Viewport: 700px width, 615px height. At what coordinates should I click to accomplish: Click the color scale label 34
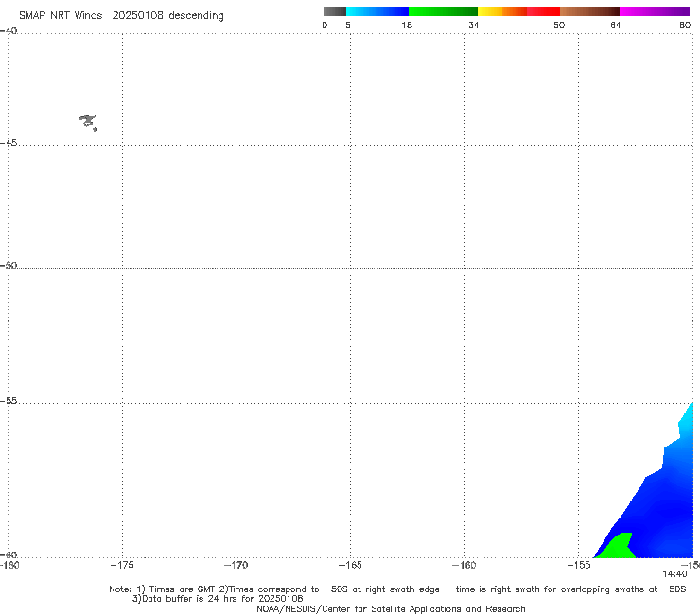click(x=474, y=26)
